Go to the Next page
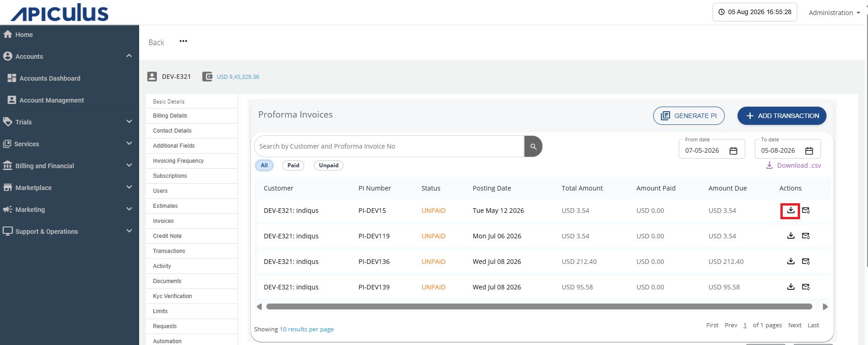This screenshot has height=345, width=868. [x=795, y=325]
